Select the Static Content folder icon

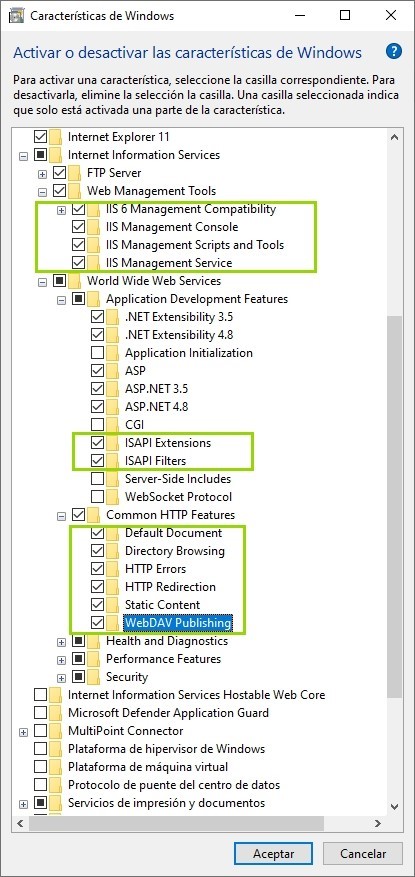click(x=112, y=605)
